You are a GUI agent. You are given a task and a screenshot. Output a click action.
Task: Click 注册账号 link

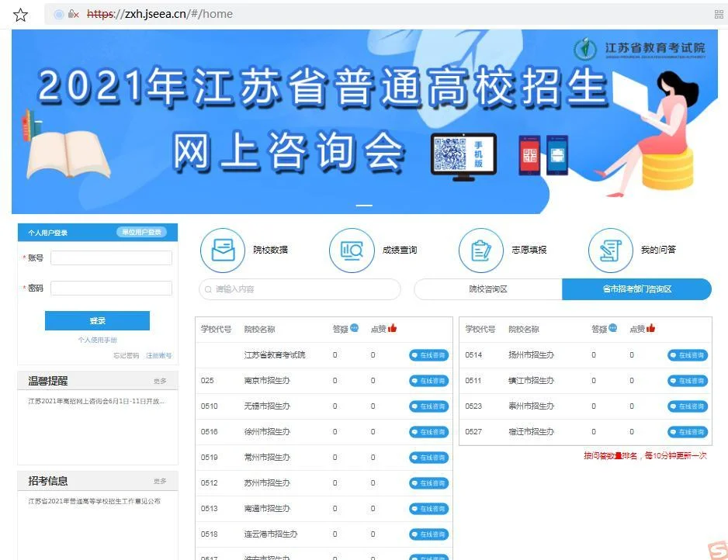click(x=159, y=355)
